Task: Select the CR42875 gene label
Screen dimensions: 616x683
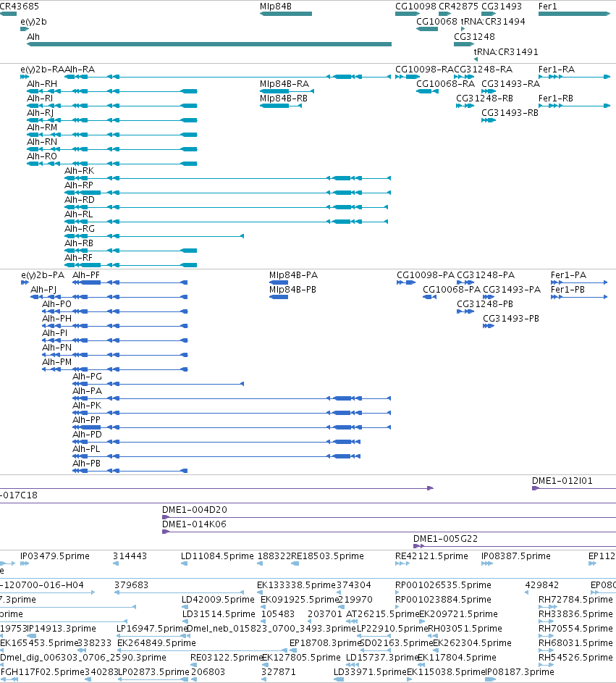Action: pyautogui.click(x=458, y=7)
